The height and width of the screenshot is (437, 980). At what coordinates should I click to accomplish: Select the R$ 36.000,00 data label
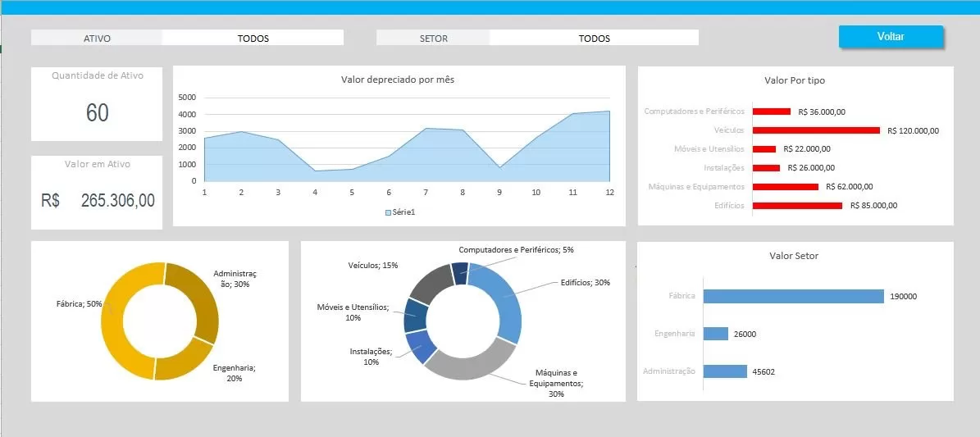822,112
